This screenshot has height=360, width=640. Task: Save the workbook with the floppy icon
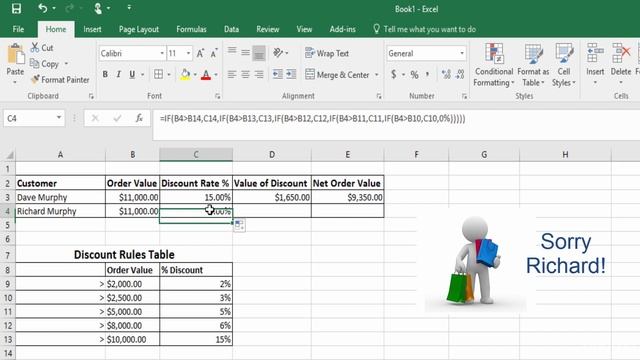pos(16,9)
